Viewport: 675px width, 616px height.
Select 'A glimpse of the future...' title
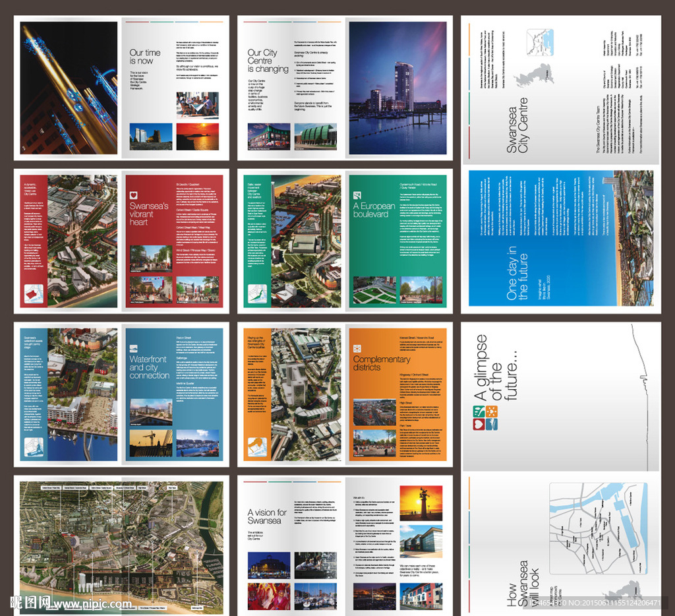(x=496, y=368)
